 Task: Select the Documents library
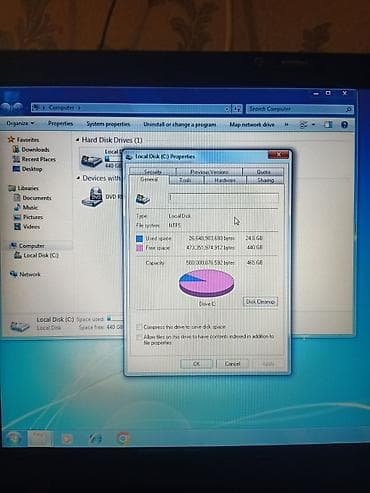(x=37, y=198)
